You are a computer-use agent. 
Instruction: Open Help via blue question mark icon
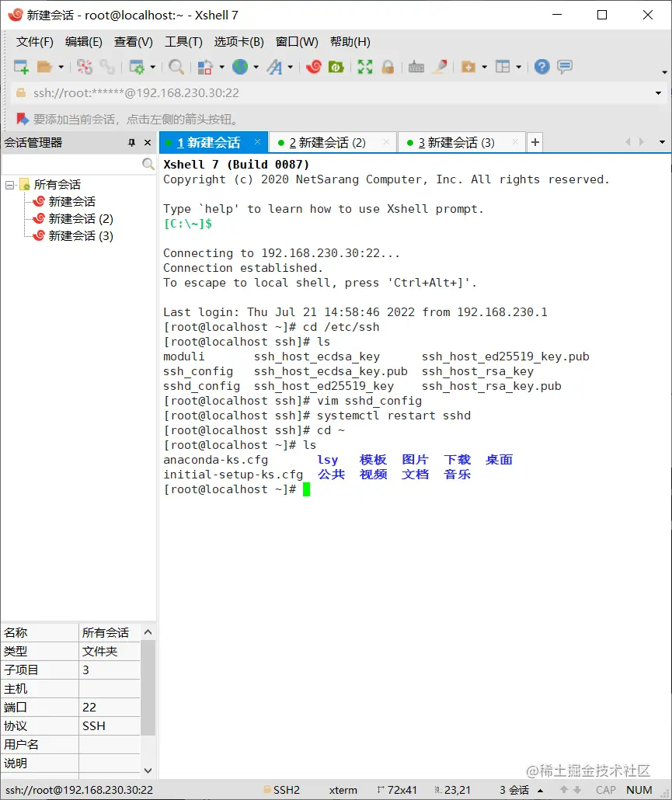coord(542,67)
